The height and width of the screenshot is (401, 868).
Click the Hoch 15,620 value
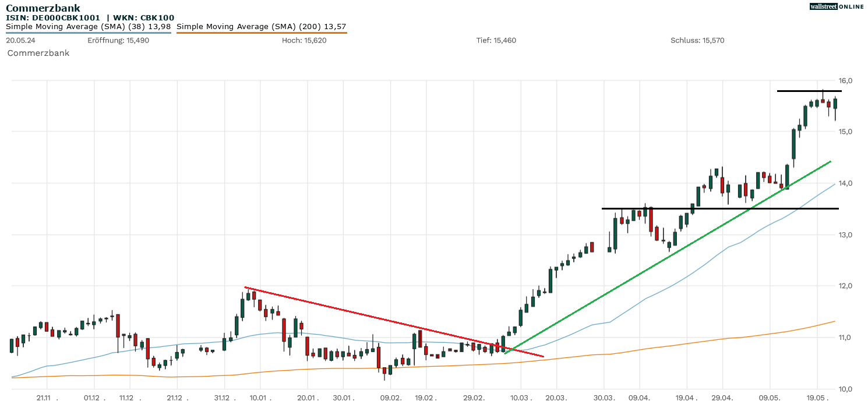click(304, 41)
